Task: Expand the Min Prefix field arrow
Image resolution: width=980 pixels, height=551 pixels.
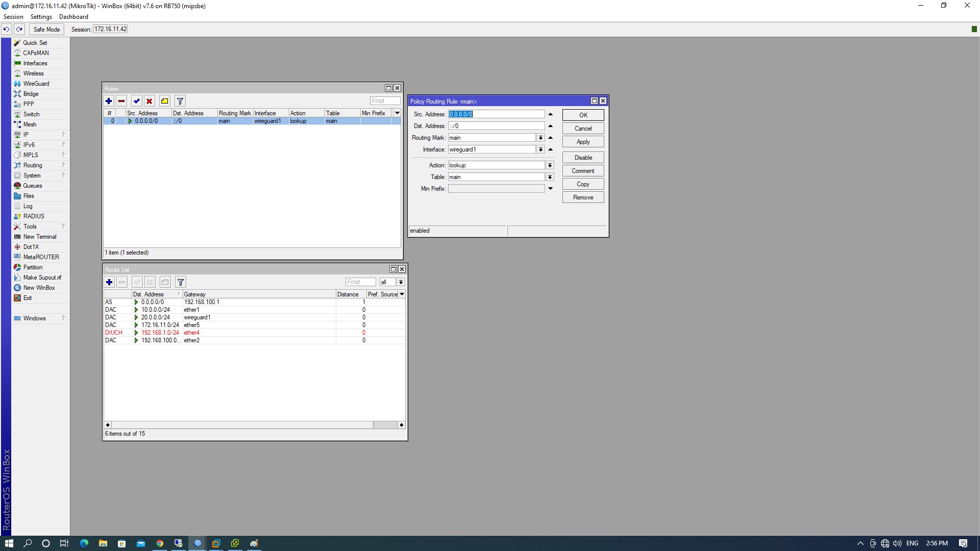Action: click(x=550, y=189)
